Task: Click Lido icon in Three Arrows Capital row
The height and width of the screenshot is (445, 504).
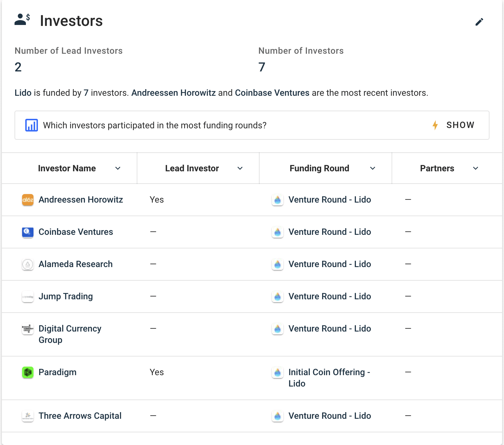Action: (278, 416)
